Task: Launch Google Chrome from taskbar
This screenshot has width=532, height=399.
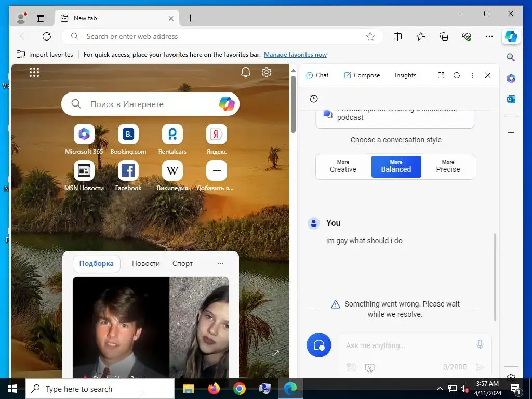Action: pyautogui.click(x=239, y=389)
